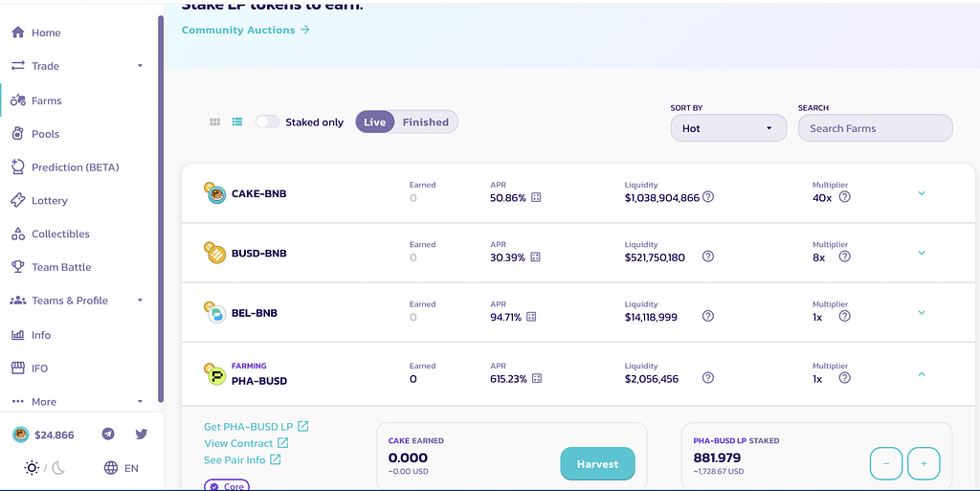Open the Community Auctions link
Screen dimensions: 980x491
pyautogui.click(x=246, y=30)
